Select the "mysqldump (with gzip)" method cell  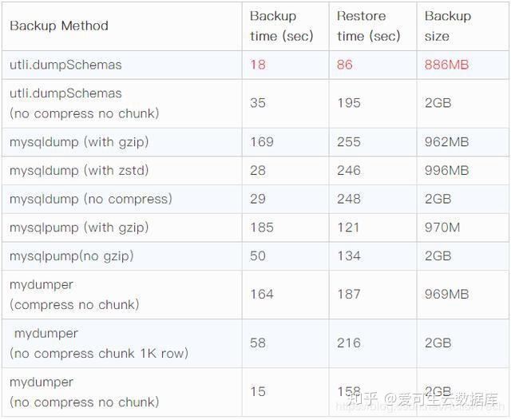click(x=79, y=142)
